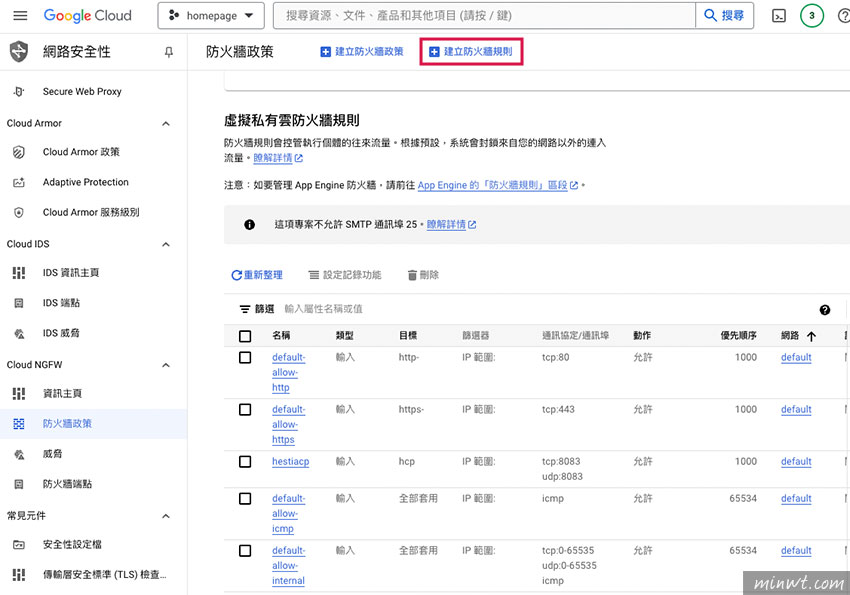Open hestiacp firewall rule link
Screen dimensions: 850x595
[x=291, y=462]
